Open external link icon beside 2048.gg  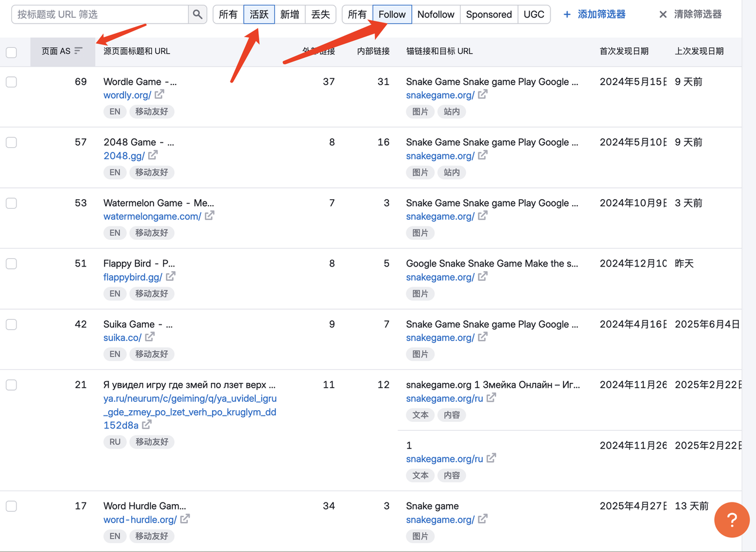click(153, 155)
